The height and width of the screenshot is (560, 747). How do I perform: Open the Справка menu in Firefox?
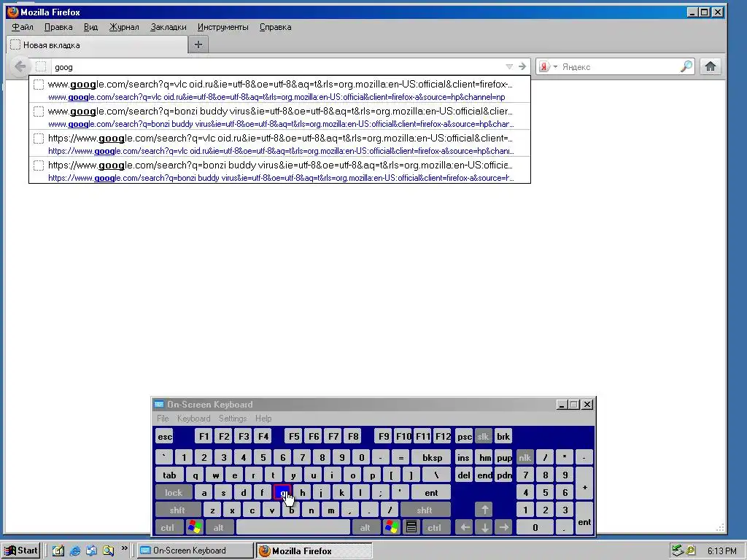[x=275, y=27]
